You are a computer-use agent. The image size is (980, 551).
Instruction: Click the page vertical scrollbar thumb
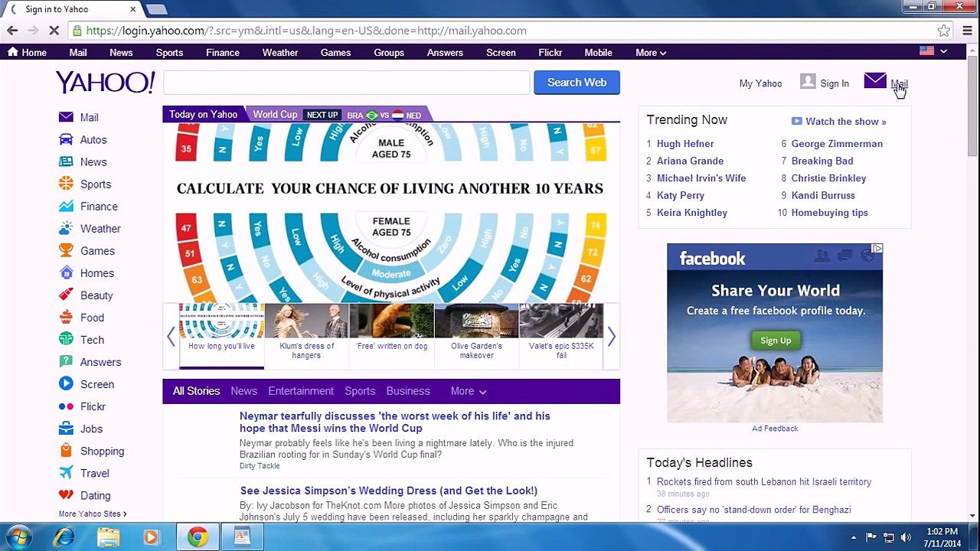(972, 107)
